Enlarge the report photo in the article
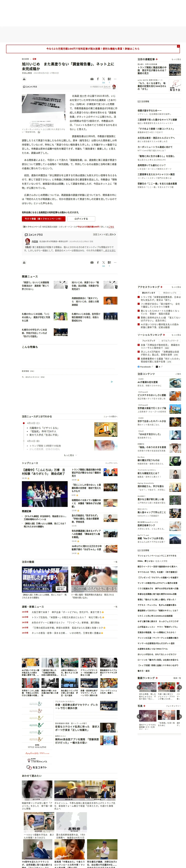Image resolution: width=186 pixels, height=868 pixels. 44,111
